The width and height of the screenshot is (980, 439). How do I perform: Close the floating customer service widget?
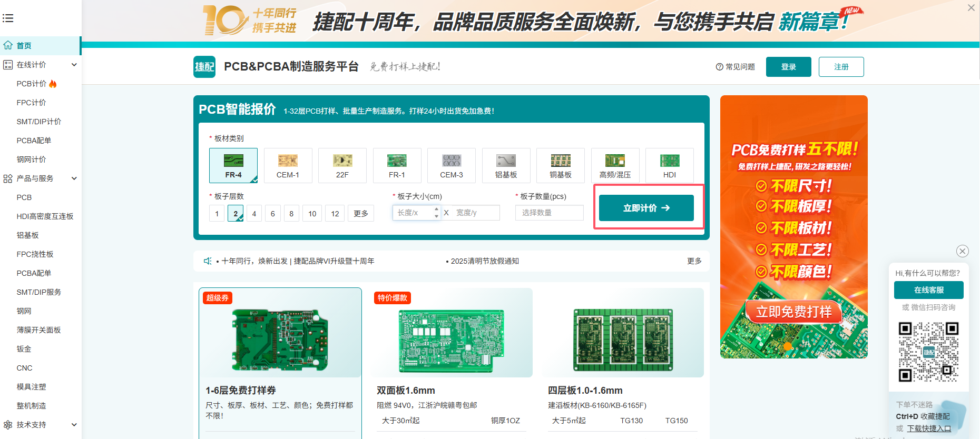click(x=963, y=251)
